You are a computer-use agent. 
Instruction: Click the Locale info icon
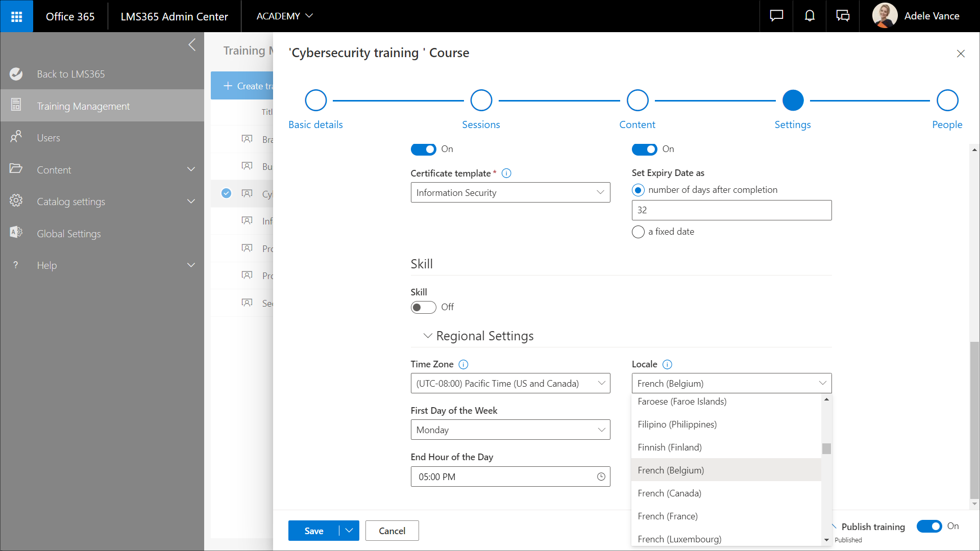coord(667,364)
